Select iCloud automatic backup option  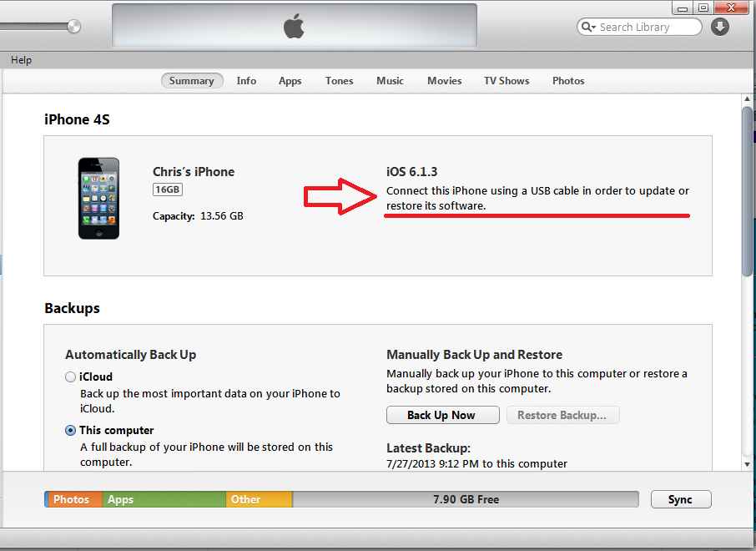[x=70, y=377]
